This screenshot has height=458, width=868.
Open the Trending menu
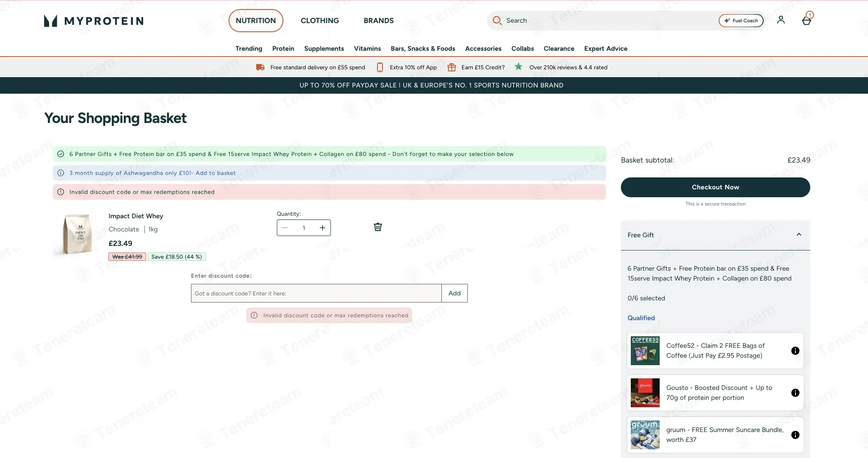click(249, 49)
